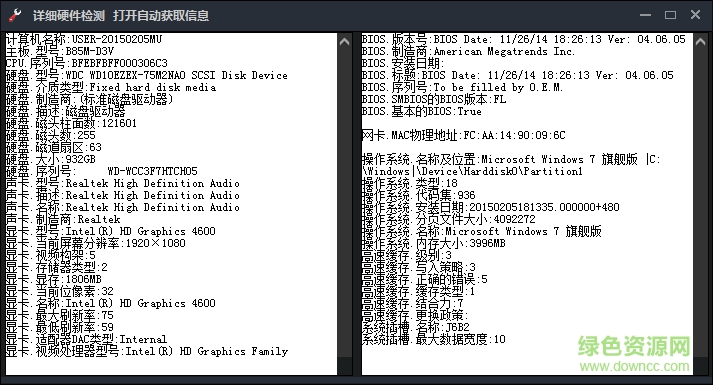
Task: Select 高速缓存.写入策略 line value 3
Action: coord(418,267)
